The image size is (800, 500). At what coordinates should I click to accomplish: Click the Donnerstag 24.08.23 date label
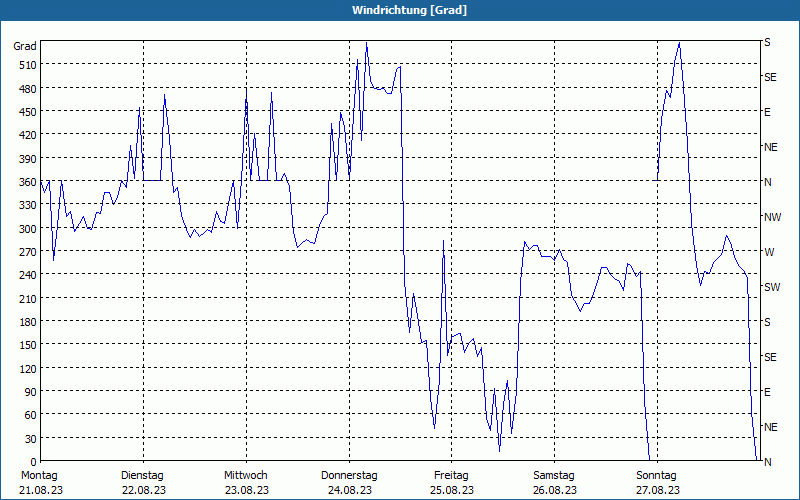[x=349, y=482]
